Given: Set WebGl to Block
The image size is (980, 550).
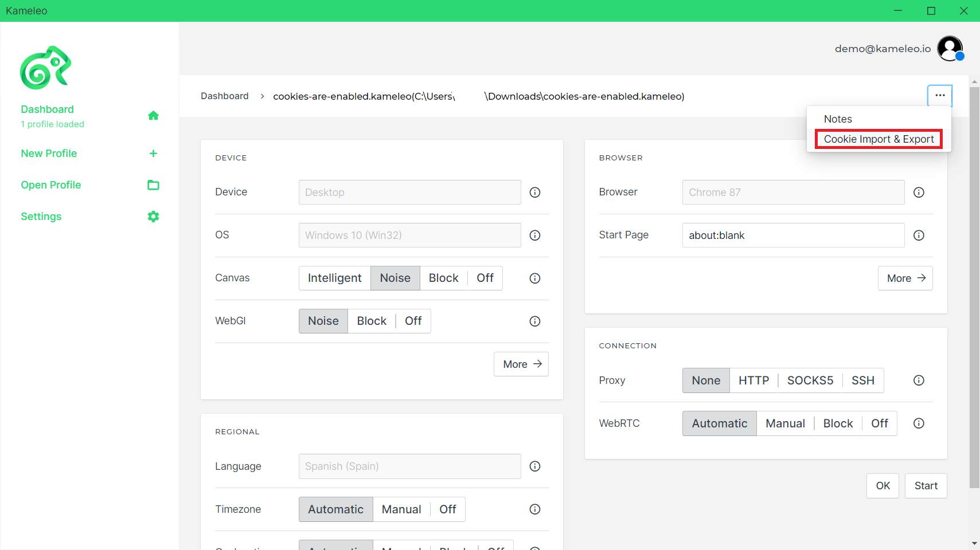Looking at the screenshot, I should point(372,321).
